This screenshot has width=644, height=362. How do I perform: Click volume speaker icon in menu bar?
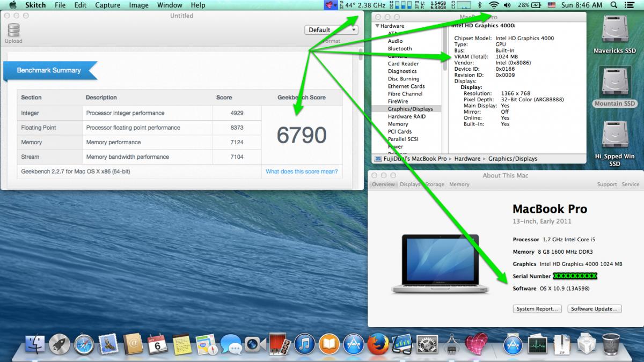coord(508,5)
